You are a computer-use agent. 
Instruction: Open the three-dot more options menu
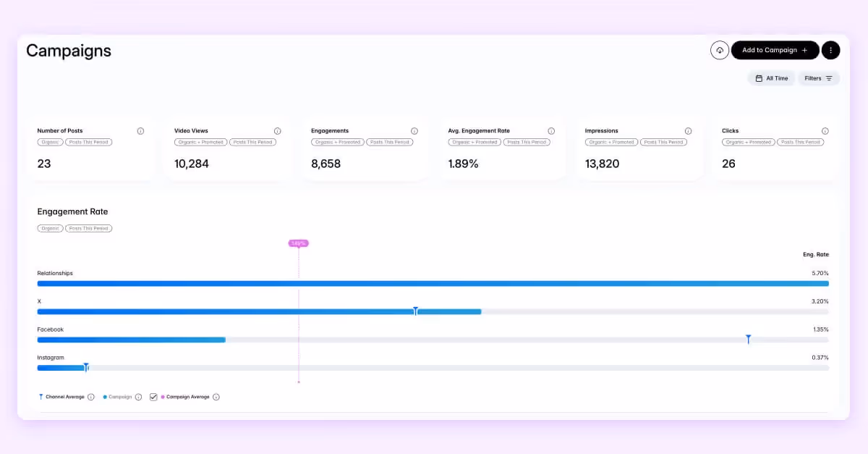[x=831, y=50]
